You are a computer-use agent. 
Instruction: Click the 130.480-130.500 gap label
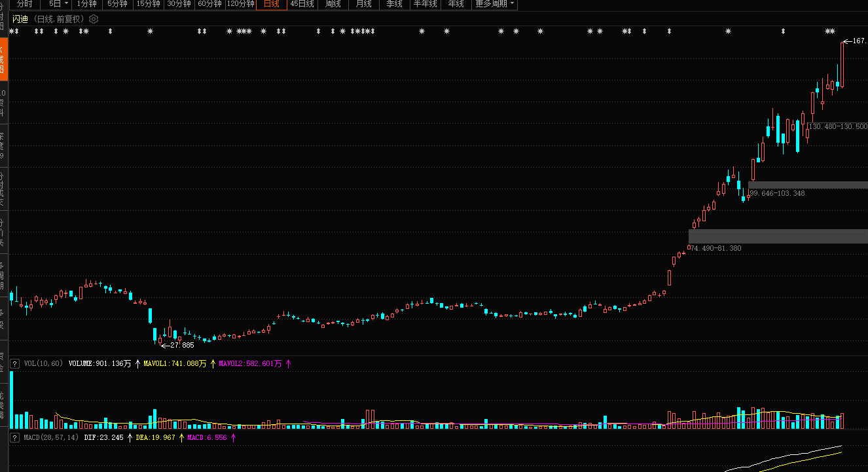[x=838, y=126]
